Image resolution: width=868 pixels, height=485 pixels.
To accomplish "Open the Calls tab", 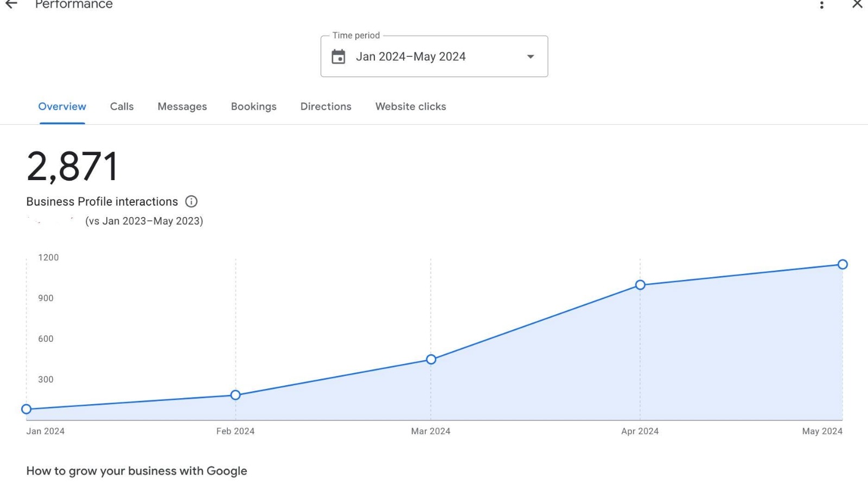I will (x=122, y=106).
